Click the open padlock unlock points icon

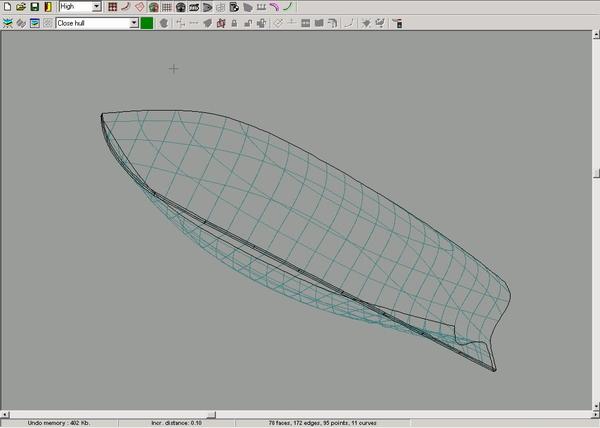point(248,23)
